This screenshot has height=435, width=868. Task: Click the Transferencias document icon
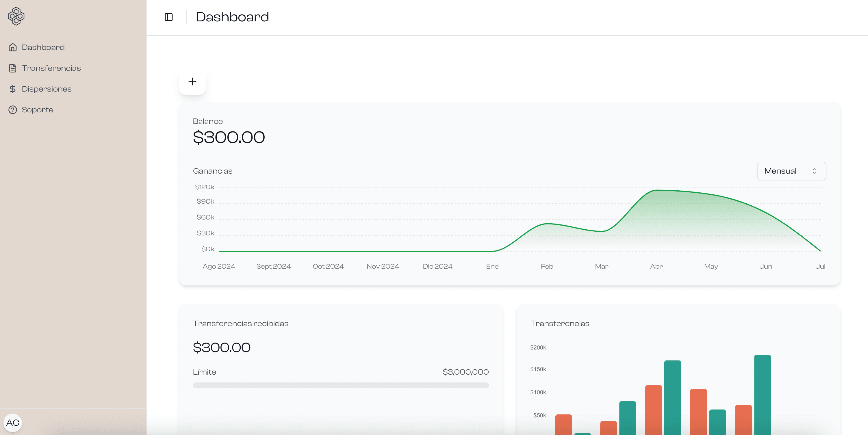pos(12,68)
